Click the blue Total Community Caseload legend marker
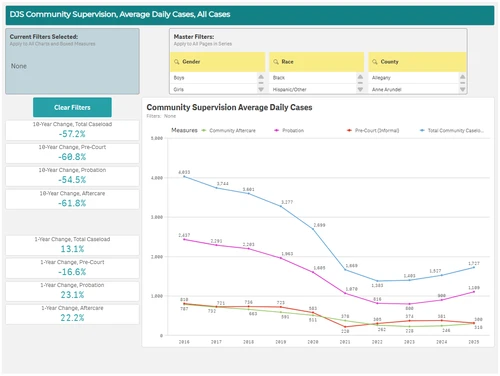500x376 pixels. tap(422, 130)
